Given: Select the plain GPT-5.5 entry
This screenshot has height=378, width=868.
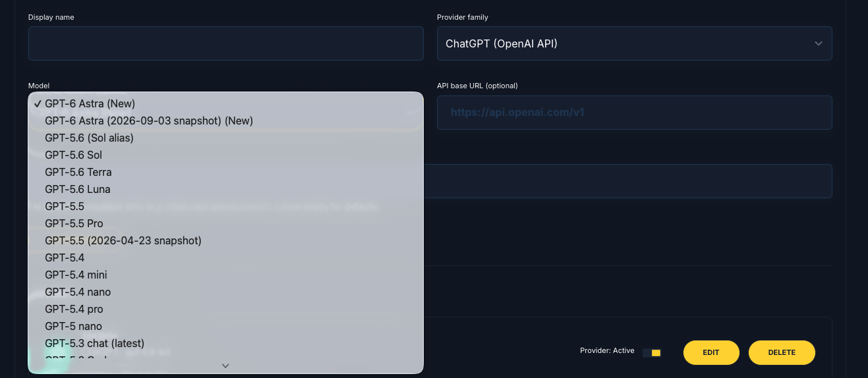Looking at the screenshot, I should [225, 206].
